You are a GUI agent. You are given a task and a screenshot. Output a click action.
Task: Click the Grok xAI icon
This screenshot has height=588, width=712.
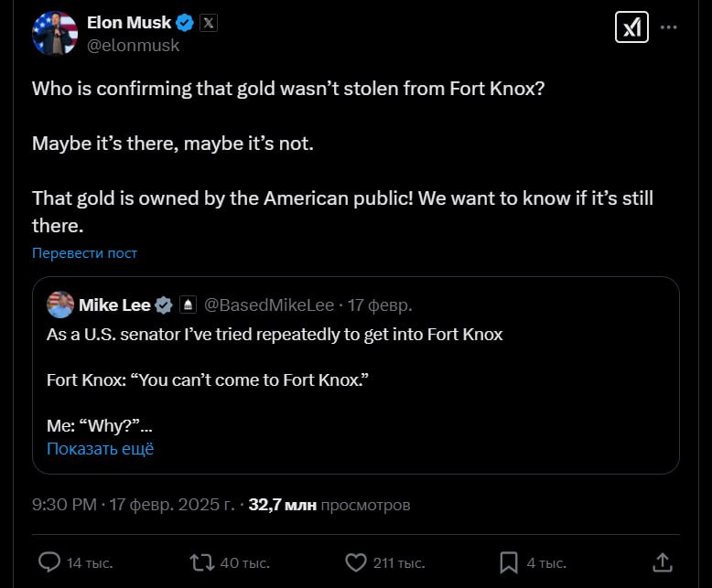click(x=631, y=27)
